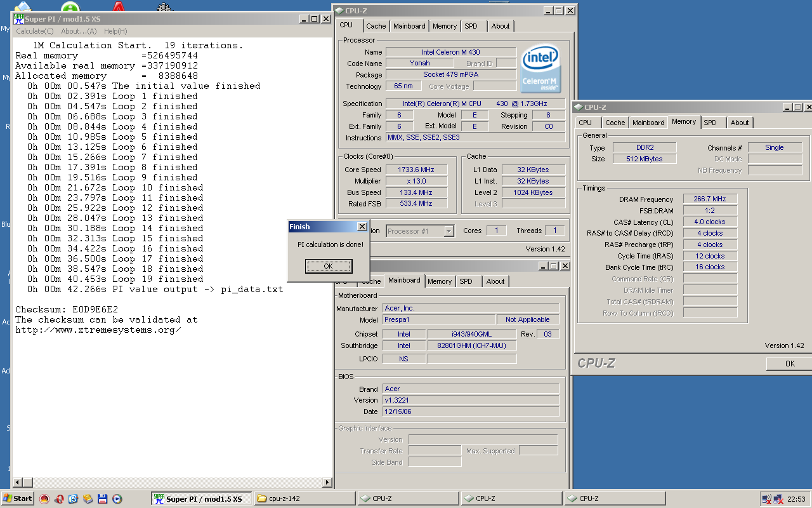
Task: Click chipset i943/940GML field
Action: click(471, 334)
